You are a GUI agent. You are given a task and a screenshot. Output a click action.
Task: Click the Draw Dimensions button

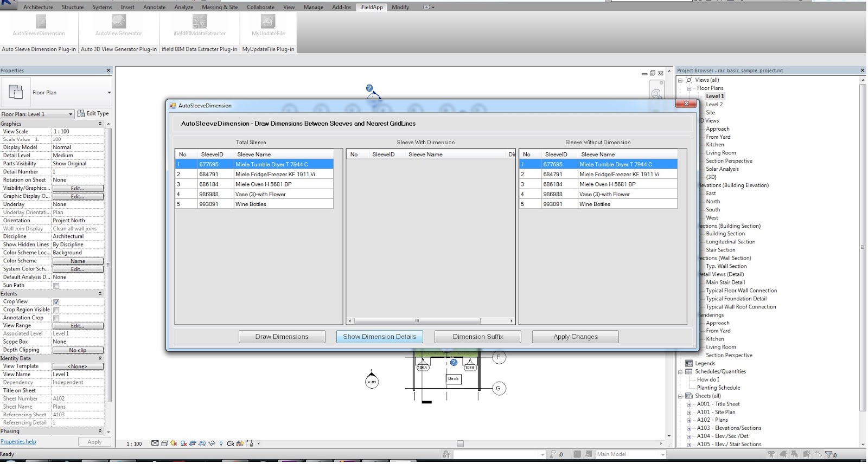tap(282, 337)
